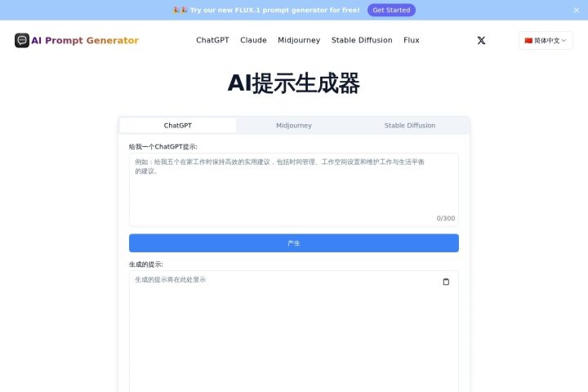Click the AI Prompt Generator brand text
The width and height of the screenshot is (588, 392).
coord(85,41)
